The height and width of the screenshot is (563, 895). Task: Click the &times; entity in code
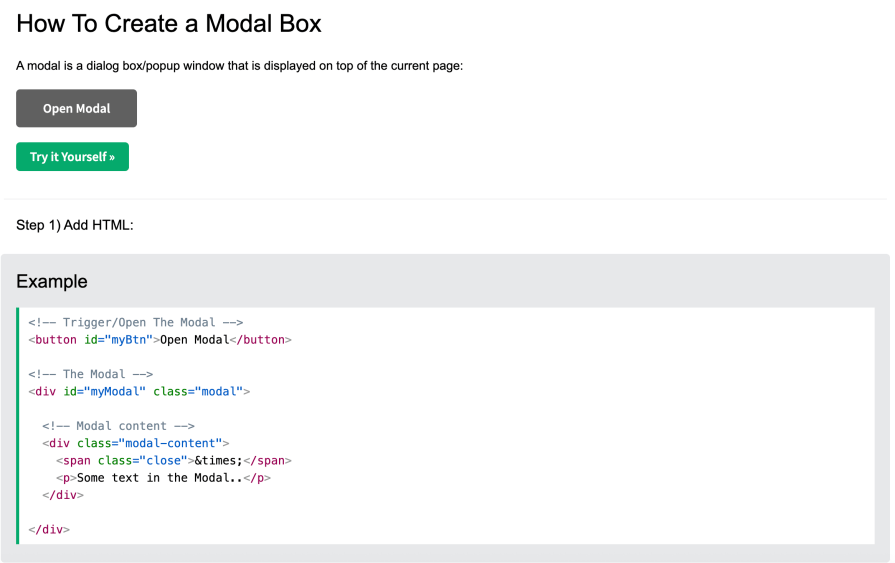coord(217,461)
